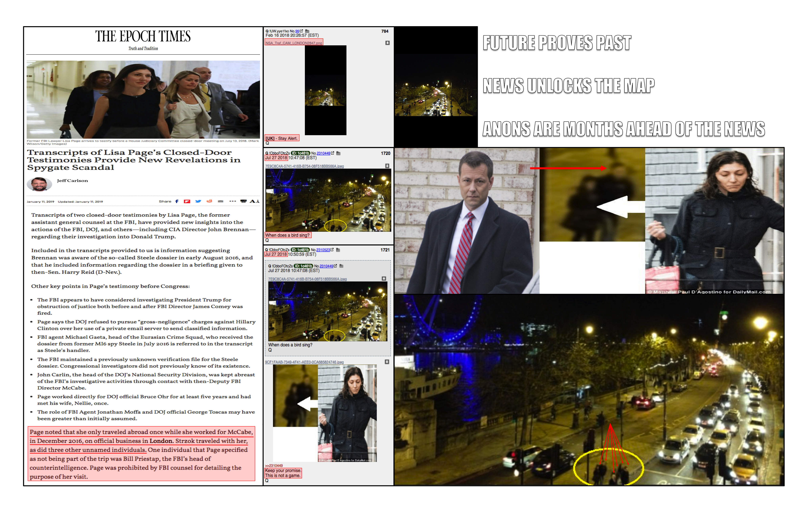Open the 9CF1FAAB jpeg filename link
Viewport: 812px width, 516px height.
click(x=304, y=362)
